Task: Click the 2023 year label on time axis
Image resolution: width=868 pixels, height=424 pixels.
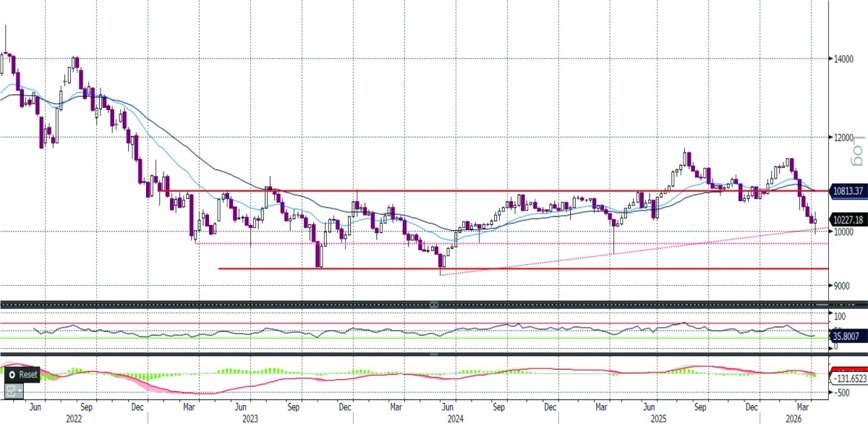Action: click(250, 418)
